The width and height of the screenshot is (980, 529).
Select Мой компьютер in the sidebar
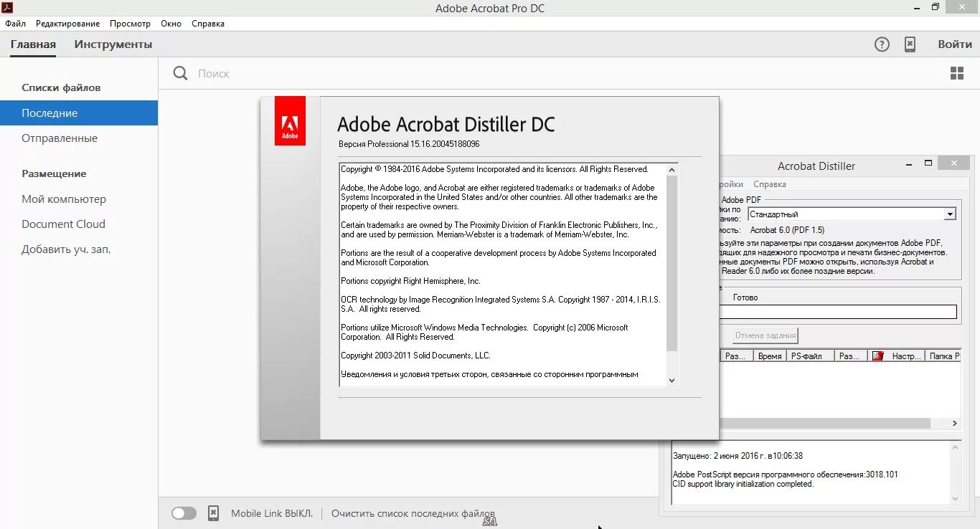[x=64, y=199]
